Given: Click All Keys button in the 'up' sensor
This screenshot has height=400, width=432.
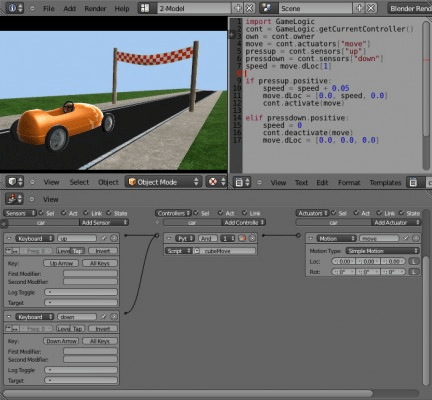Looking at the screenshot, I should point(100,263).
